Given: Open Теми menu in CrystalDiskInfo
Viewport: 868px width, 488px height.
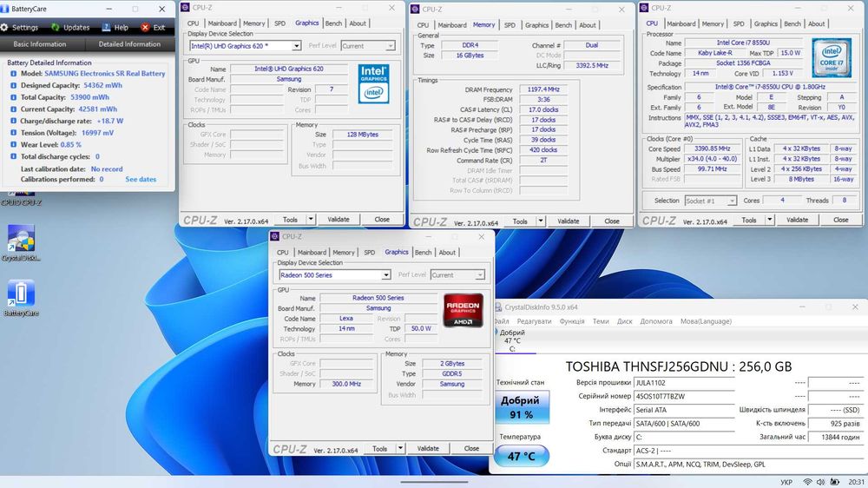Looking at the screenshot, I should point(601,321).
